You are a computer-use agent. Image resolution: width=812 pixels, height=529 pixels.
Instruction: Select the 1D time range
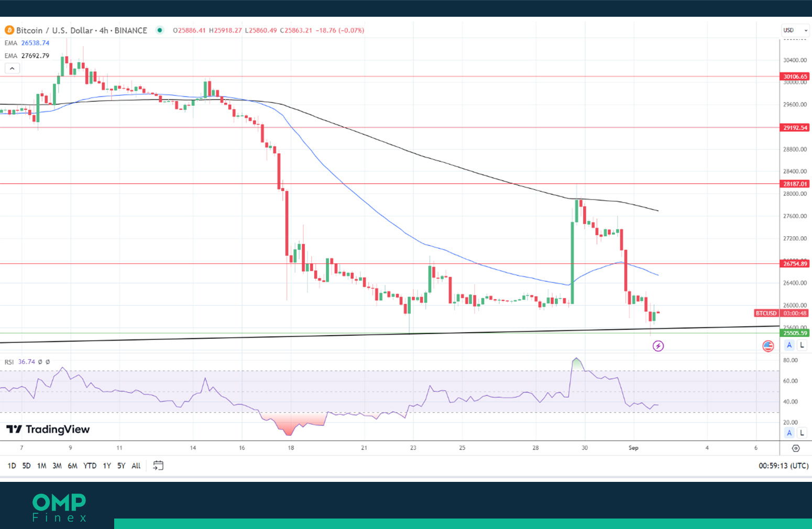(12, 466)
